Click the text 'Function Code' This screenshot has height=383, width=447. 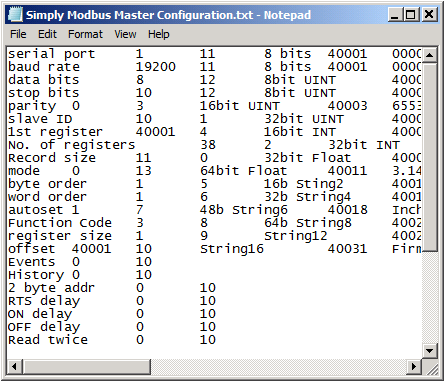(x=60, y=223)
